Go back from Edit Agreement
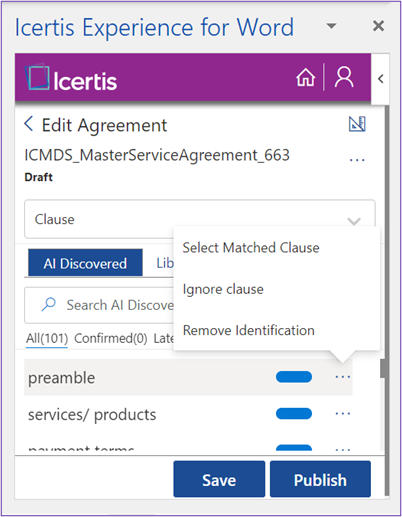 pyautogui.click(x=29, y=124)
